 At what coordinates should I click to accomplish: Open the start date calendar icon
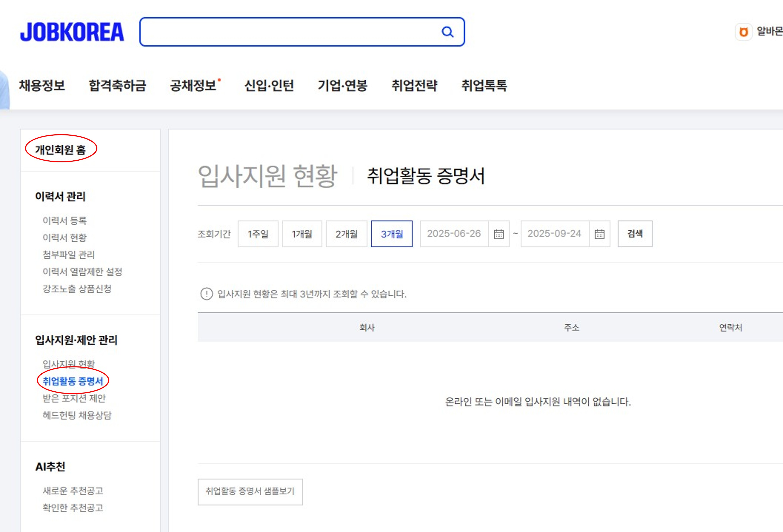click(x=499, y=234)
